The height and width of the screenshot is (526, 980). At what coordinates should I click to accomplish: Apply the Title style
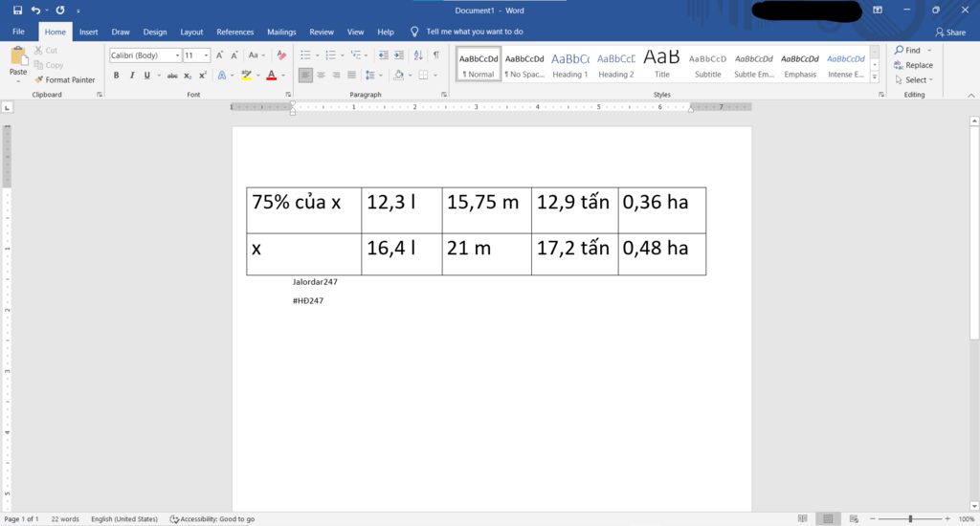click(662, 64)
